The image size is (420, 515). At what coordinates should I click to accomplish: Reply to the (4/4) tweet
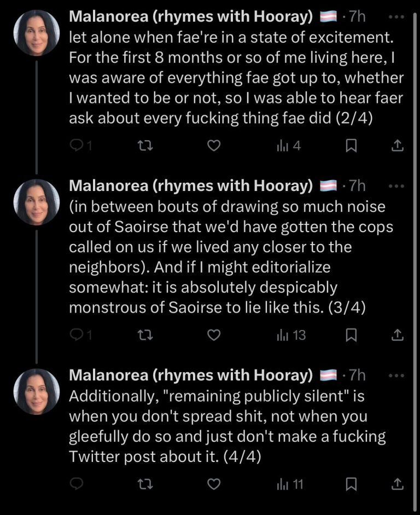tap(78, 484)
